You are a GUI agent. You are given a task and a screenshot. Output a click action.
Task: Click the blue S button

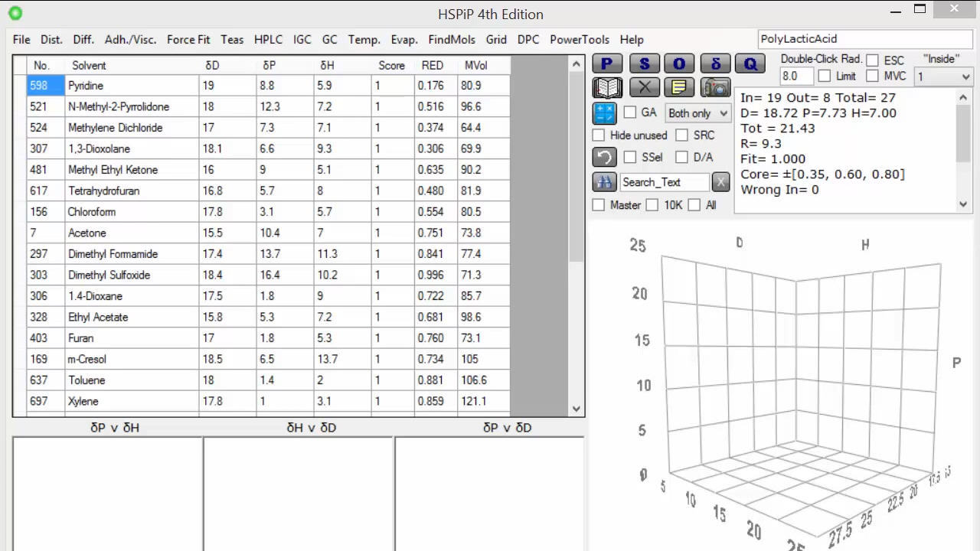644,64
